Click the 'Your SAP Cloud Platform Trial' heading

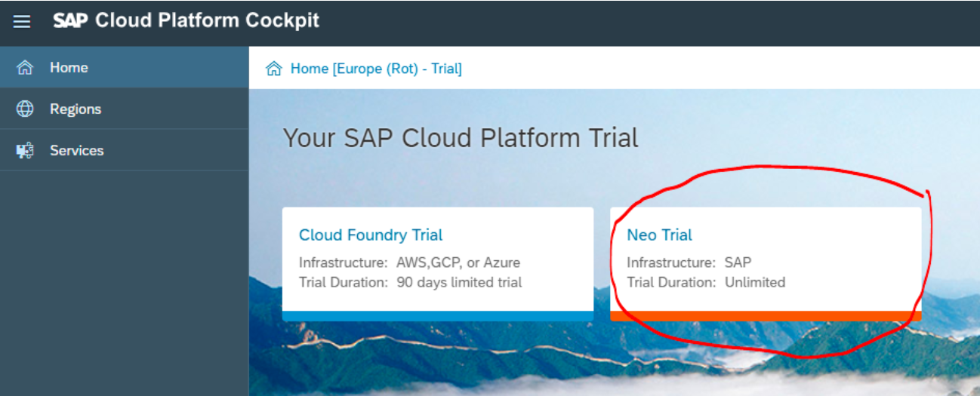pos(461,138)
